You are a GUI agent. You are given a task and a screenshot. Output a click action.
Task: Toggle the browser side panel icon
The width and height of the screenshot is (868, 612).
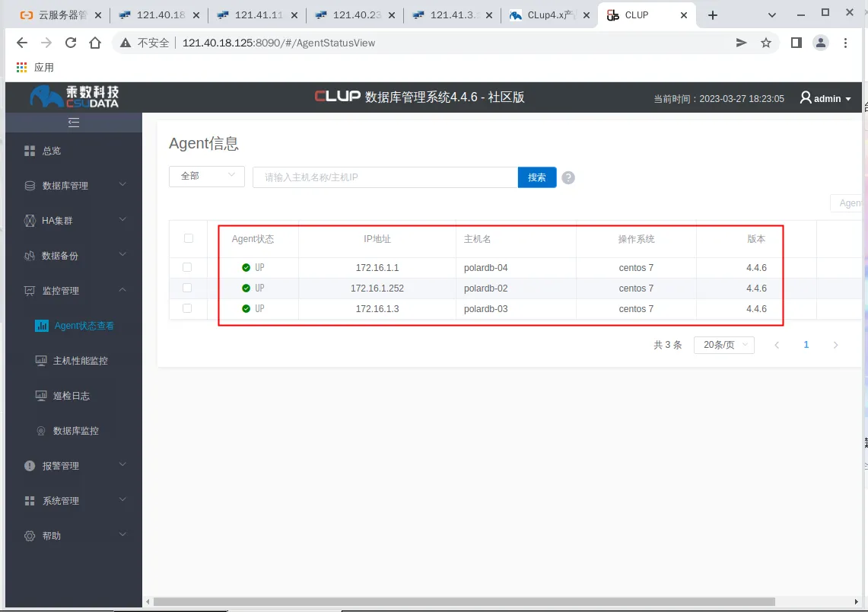pyautogui.click(x=796, y=43)
